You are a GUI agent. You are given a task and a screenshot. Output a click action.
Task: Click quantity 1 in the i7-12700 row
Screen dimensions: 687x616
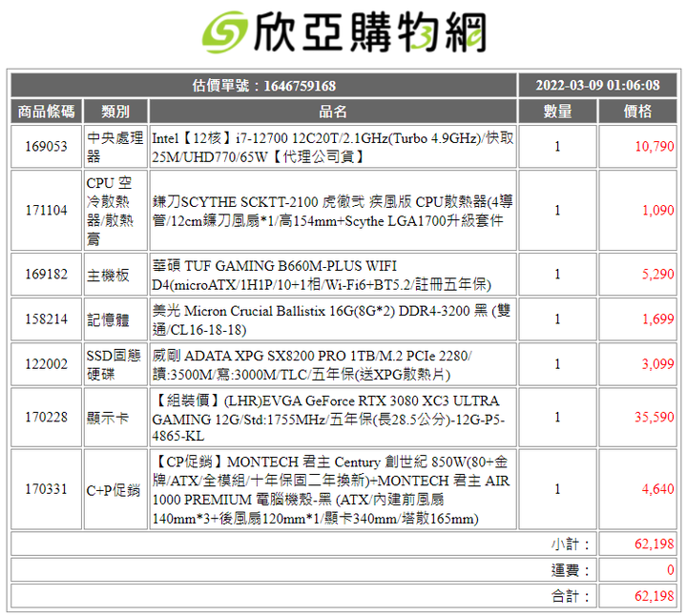pyautogui.click(x=558, y=146)
